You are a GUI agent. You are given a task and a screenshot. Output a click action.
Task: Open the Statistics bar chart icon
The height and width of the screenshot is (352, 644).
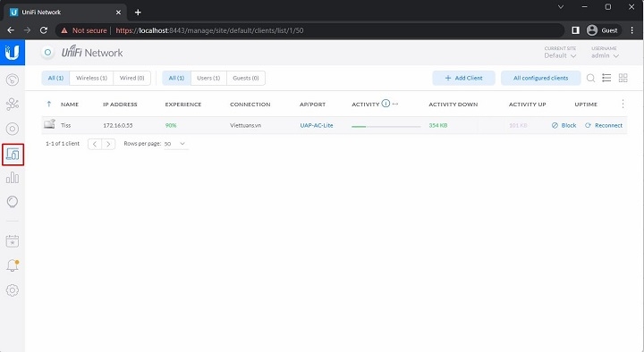click(13, 178)
